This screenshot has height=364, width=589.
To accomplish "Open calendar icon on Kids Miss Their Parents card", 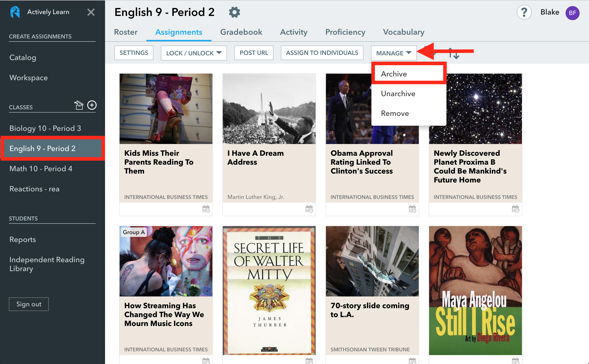I will tap(206, 209).
